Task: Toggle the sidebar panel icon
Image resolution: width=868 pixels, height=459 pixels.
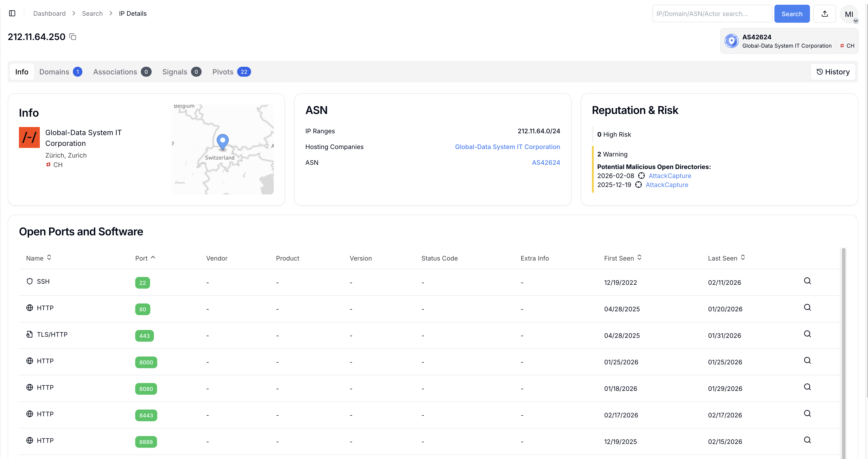Action: click(12, 13)
